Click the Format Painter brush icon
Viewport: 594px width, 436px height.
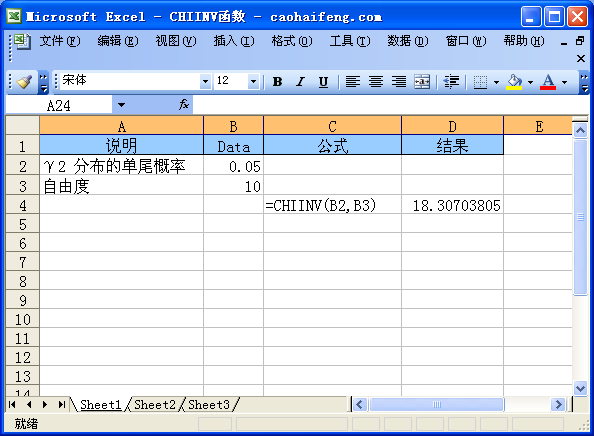click(25, 81)
